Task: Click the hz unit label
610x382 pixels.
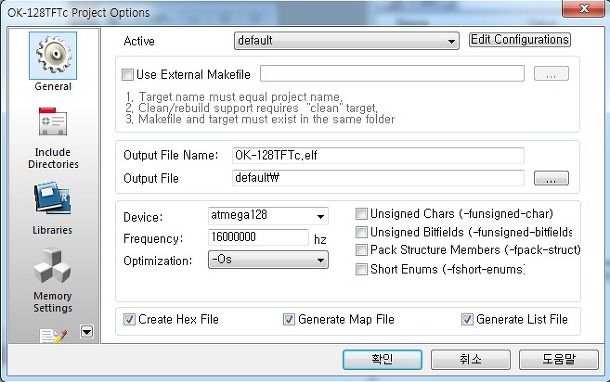Action: 320,239
